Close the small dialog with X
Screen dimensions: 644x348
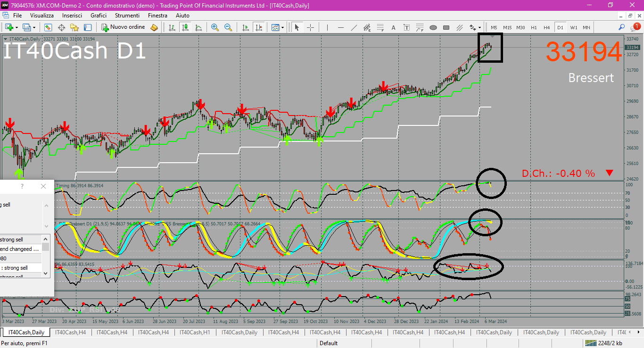click(43, 186)
